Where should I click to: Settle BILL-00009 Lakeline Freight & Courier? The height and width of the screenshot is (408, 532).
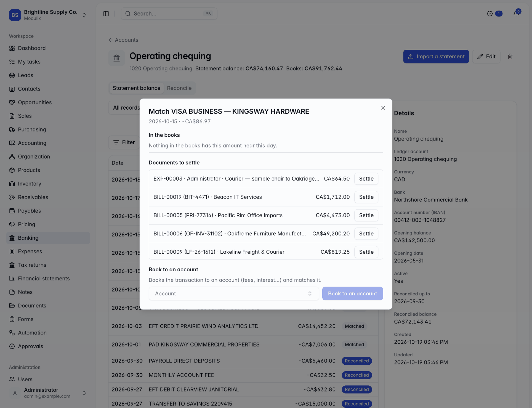366,252
